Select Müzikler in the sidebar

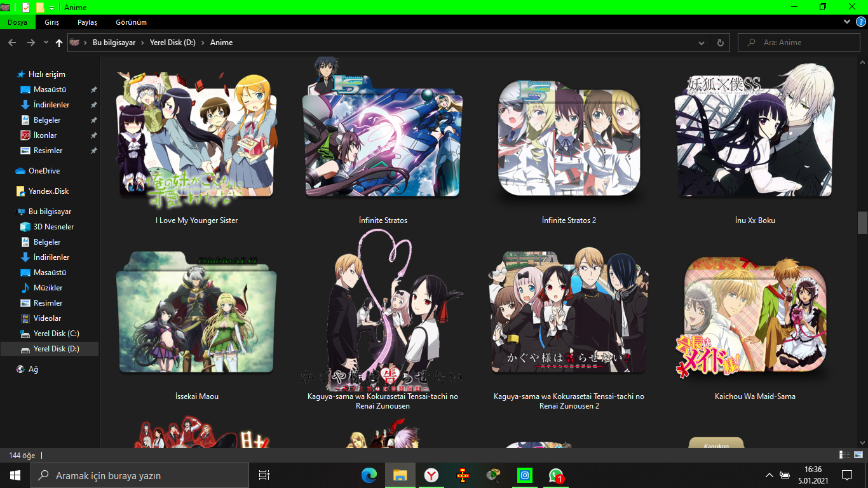point(48,288)
